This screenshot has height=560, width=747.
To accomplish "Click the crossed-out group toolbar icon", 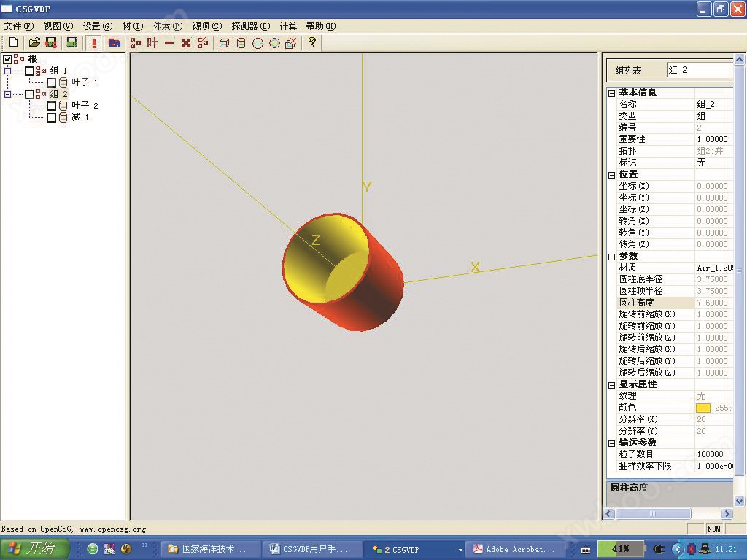I will [203, 42].
